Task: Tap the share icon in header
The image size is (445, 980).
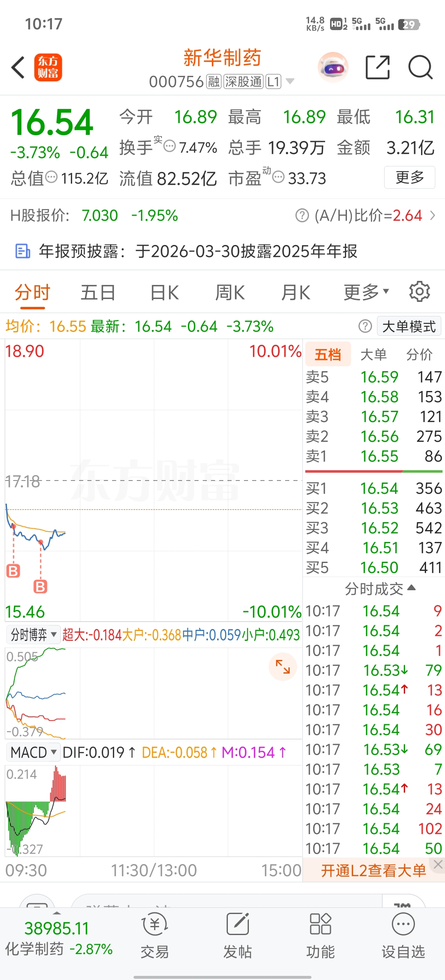Action: pos(378,67)
